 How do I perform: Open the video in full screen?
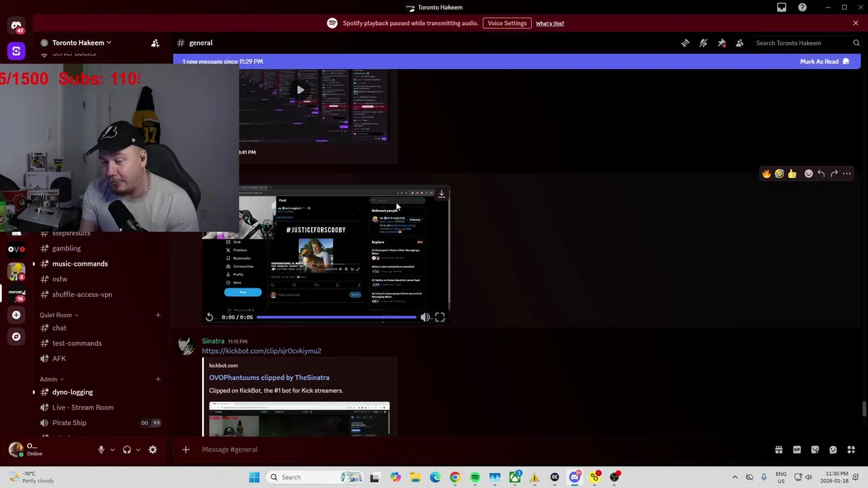440,317
